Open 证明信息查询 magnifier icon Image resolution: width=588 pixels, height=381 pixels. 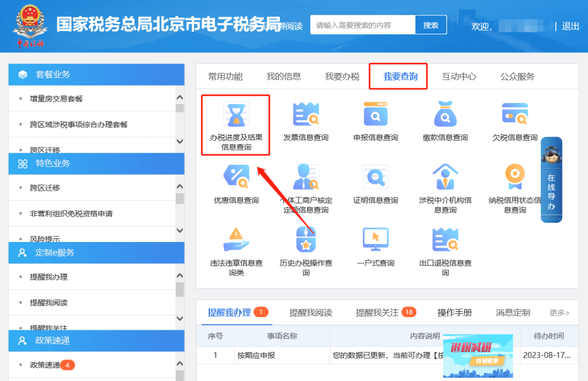375,177
